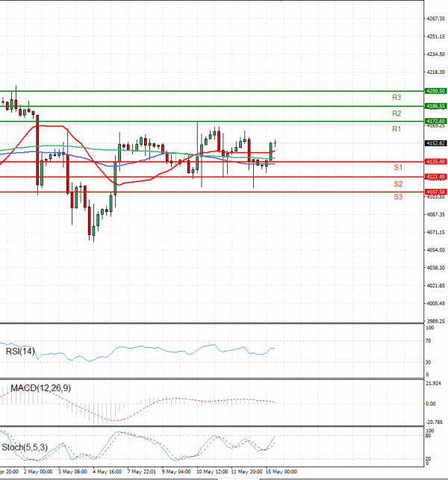Viewport: 448px width, 480px height.
Task: Click the MACD -20.785 scale value
Action: pyautogui.click(x=435, y=423)
